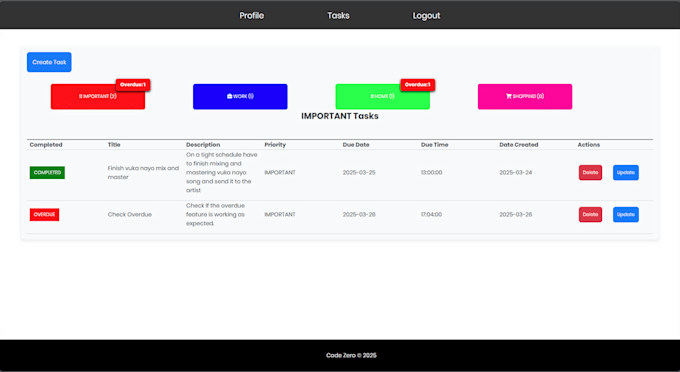Select the pink SHOPPING category tile
The image size is (680, 372).
[x=525, y=97]
